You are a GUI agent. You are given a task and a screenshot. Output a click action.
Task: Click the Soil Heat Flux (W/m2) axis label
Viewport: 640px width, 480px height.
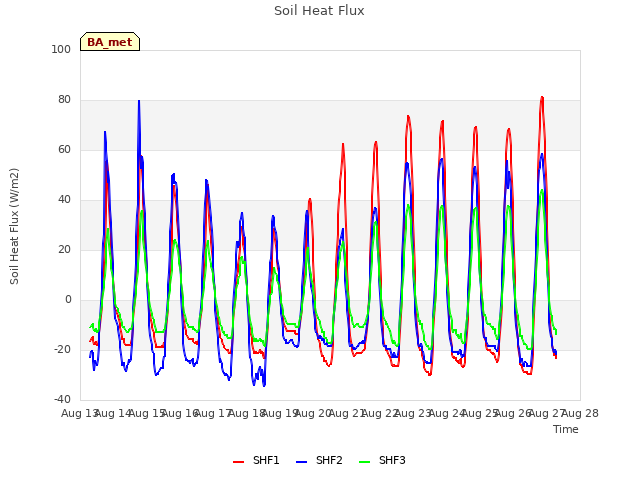tap(14, 226)
